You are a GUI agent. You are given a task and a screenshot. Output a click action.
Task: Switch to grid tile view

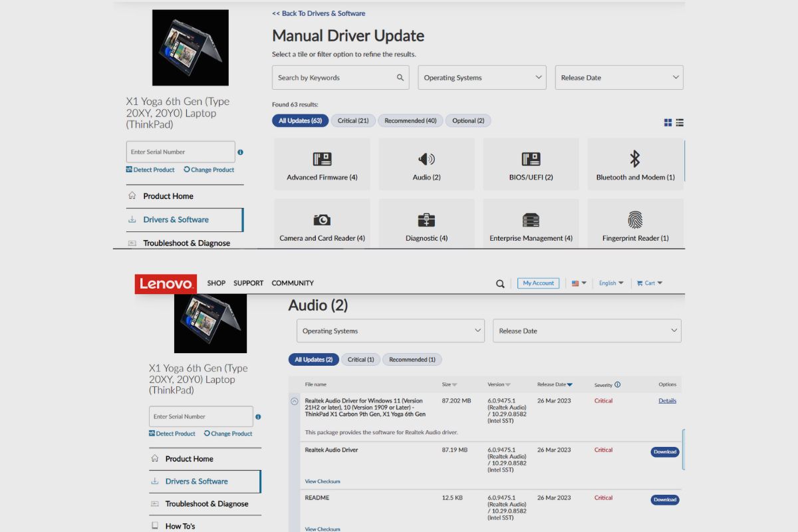(x=668, y=122)
